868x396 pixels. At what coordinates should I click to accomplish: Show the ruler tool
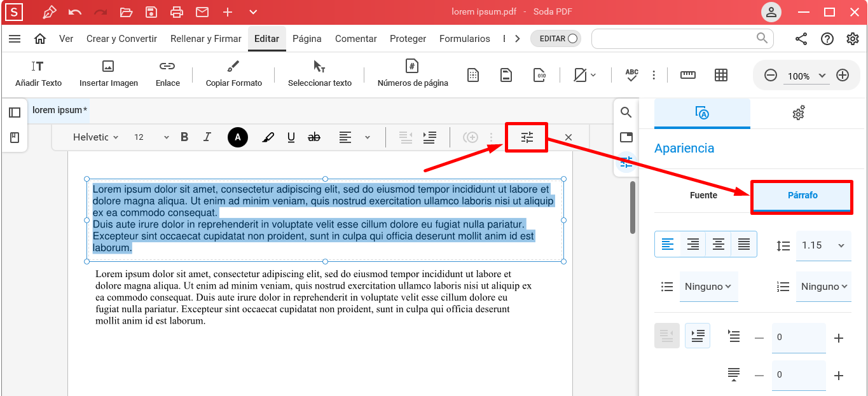[x=688, y=75]
